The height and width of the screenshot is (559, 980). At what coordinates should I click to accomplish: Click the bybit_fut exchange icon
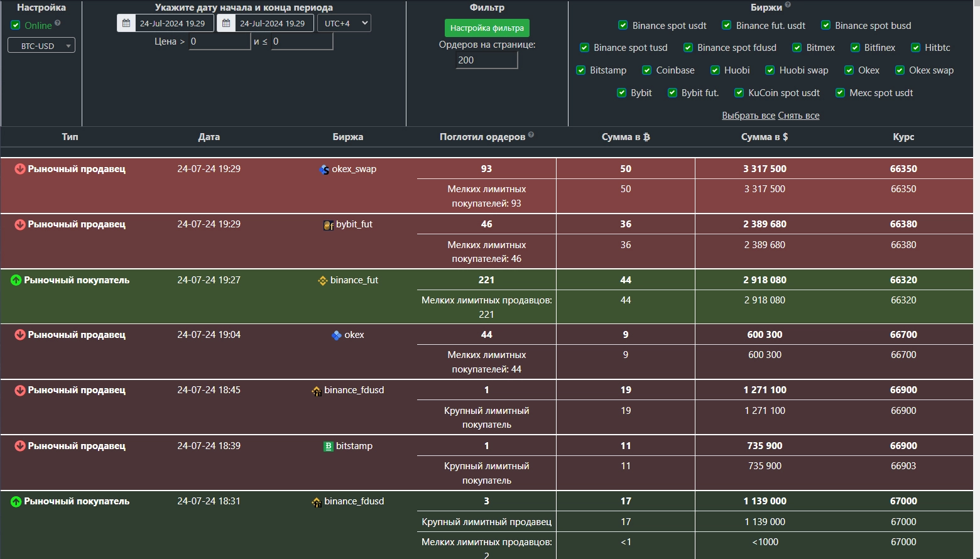328,225
